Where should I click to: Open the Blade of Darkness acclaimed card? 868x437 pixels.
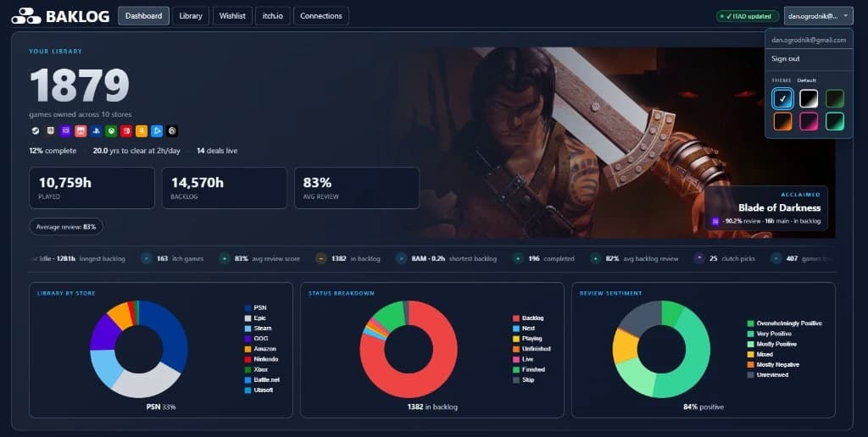click(x=766, y=208)
